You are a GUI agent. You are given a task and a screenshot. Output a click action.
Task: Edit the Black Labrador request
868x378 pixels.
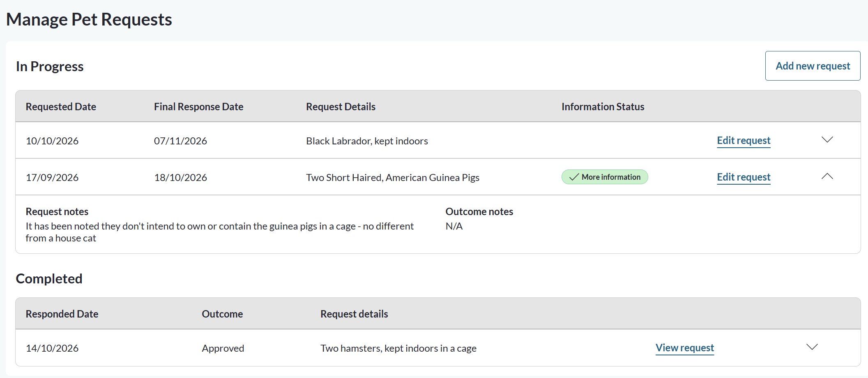coord(744,141)
